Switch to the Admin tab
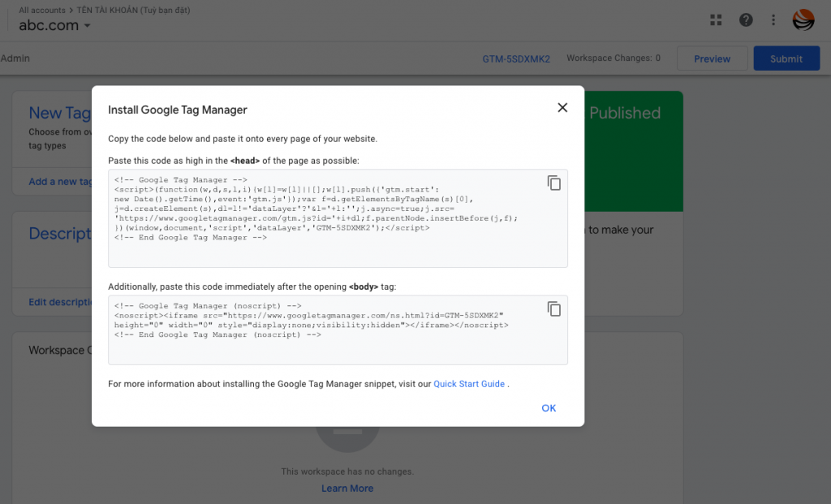Screen dimensions: 831x504 [15, 58]
